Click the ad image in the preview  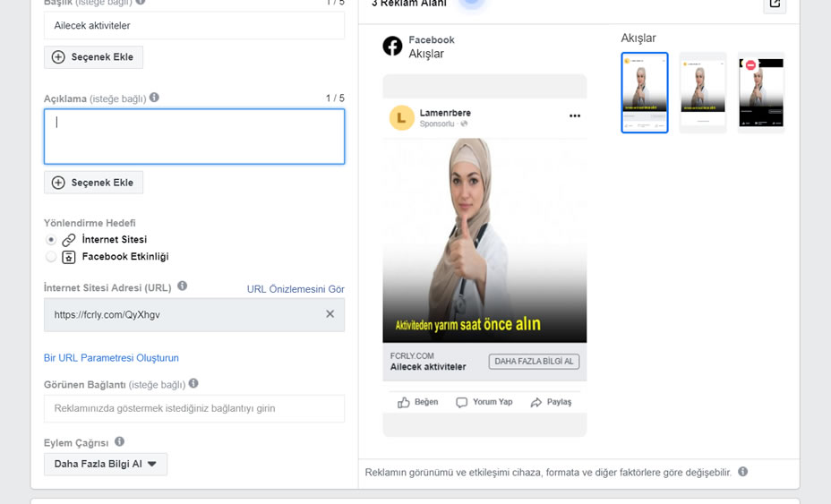pyautogui.click(x=484, y=241)
